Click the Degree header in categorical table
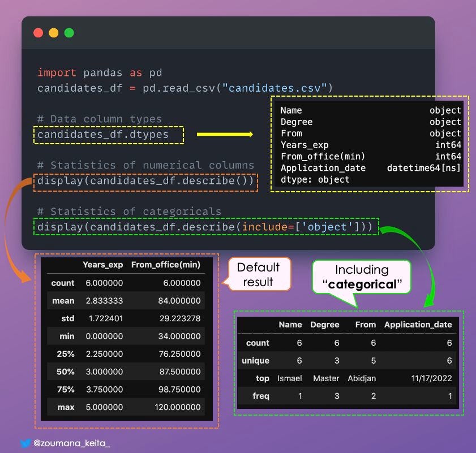 (x=325, y=325)
